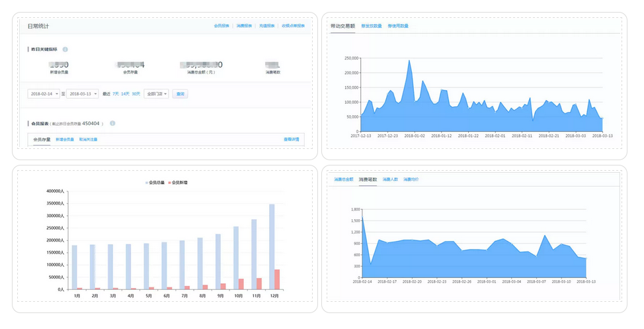The width and height of the screenshot is (644, 329).
Task: Click 250,000 axis label on transaction chart
Action: click(x=352, y=58)
